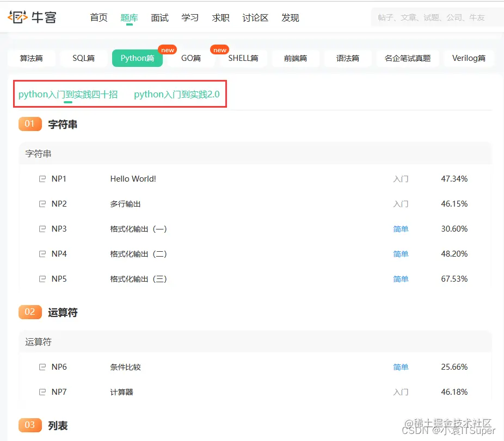
Task: Click the 48.20% pass rate
Action: (454, 254)
